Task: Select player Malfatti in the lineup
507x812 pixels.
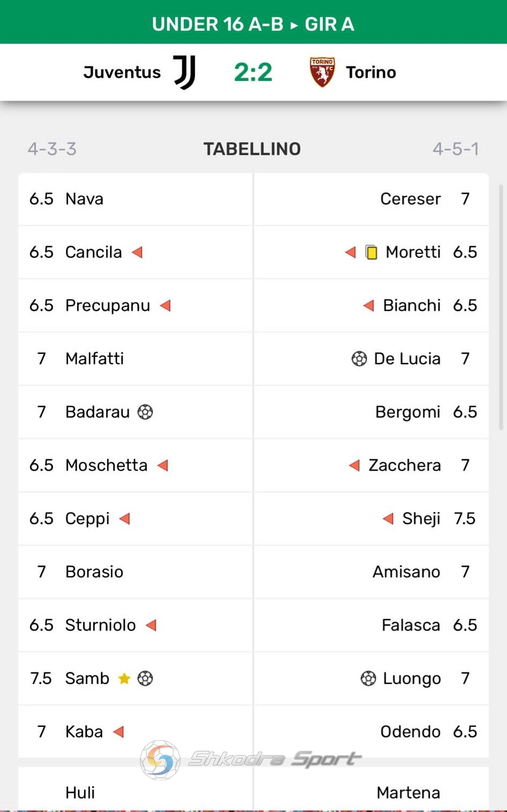Action: click(x=94, y=358)
